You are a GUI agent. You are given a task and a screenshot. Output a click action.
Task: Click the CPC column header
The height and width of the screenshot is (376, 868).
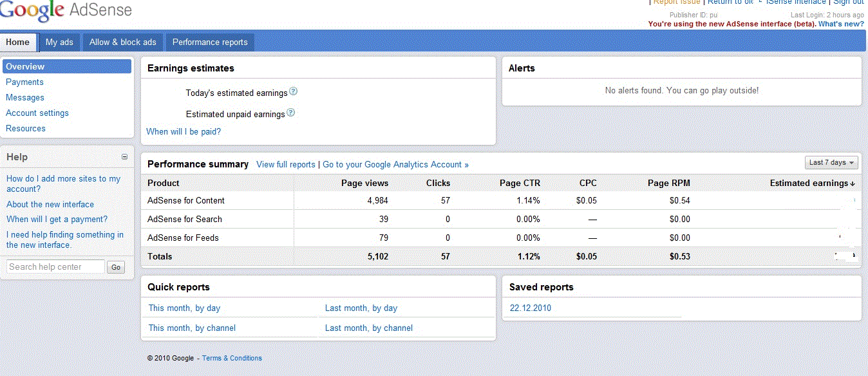coord(588,183)
